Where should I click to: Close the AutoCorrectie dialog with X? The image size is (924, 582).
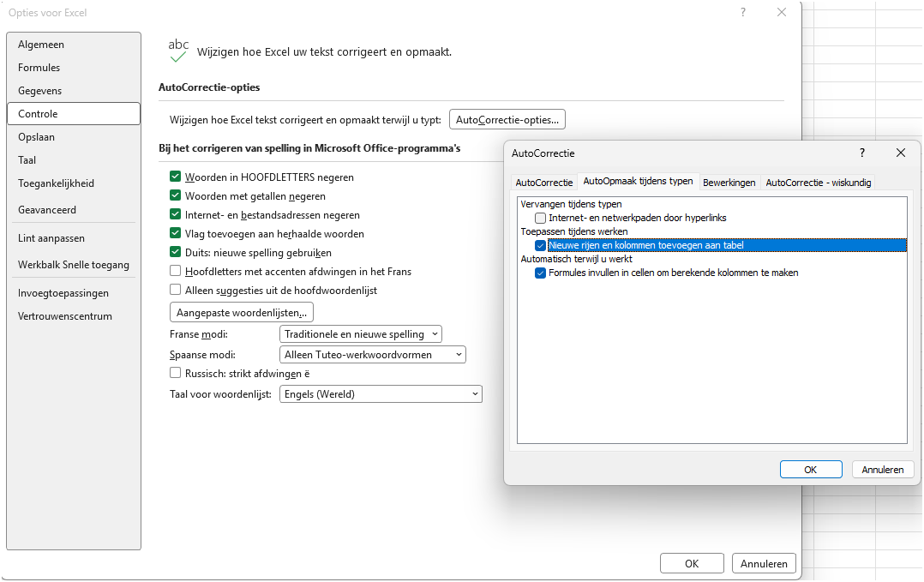coord(900,153)
